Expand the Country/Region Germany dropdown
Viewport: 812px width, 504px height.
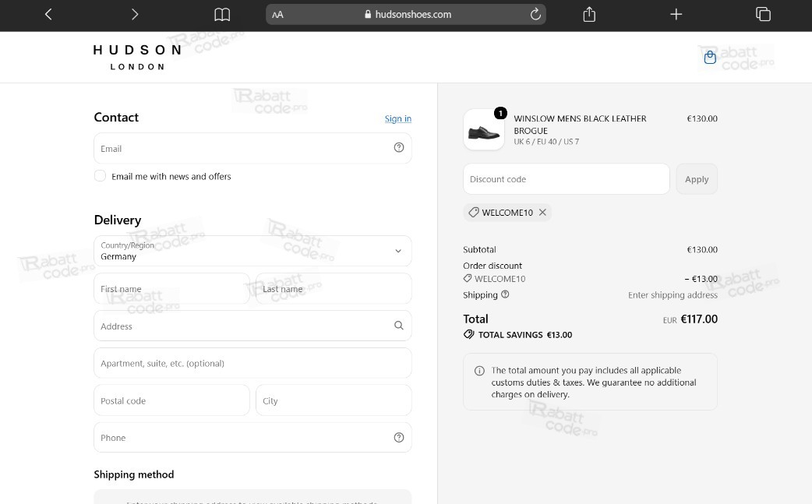[x=252, y=251]
